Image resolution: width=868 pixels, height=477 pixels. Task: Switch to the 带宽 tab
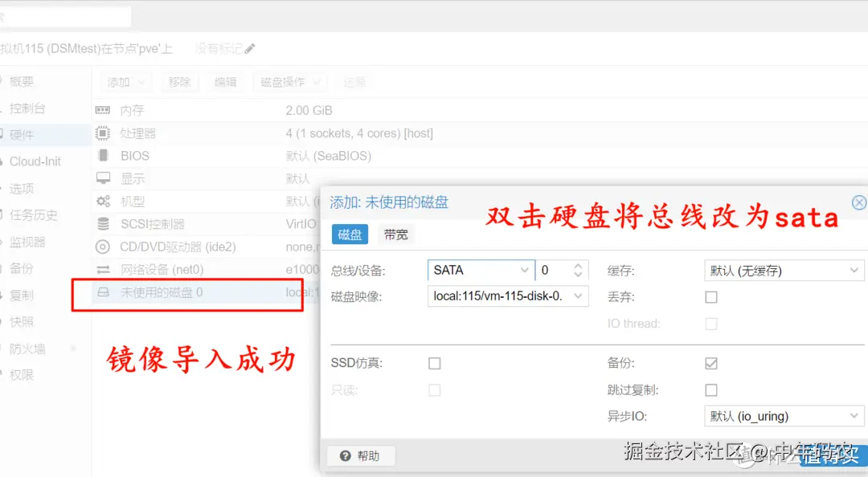pyautogui.click(x=394, y=234)
